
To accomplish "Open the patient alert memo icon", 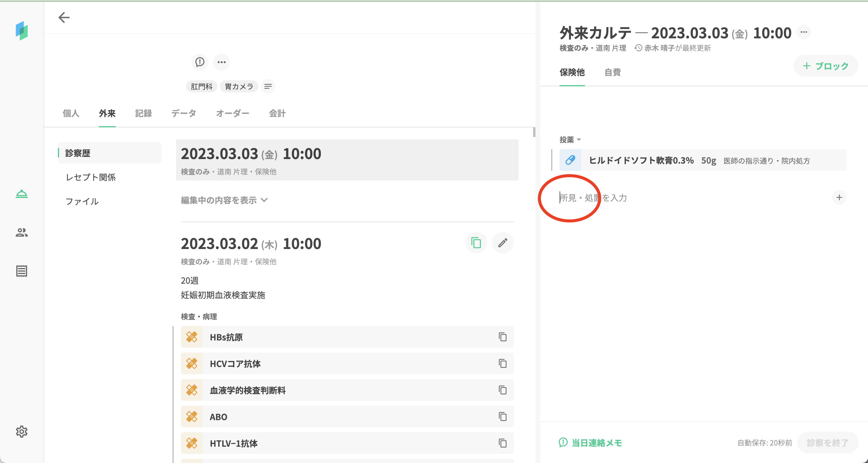I will click(200, 62).
